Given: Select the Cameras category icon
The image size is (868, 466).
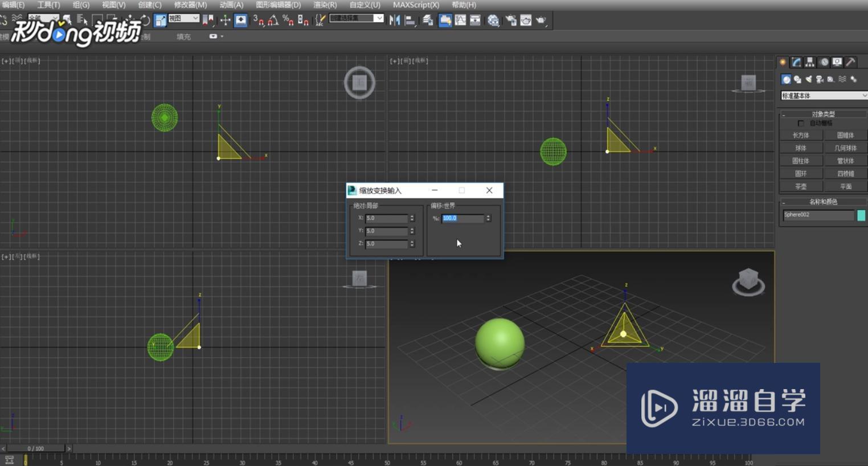Looking at the screenshot, I should (x=820, y=80).
